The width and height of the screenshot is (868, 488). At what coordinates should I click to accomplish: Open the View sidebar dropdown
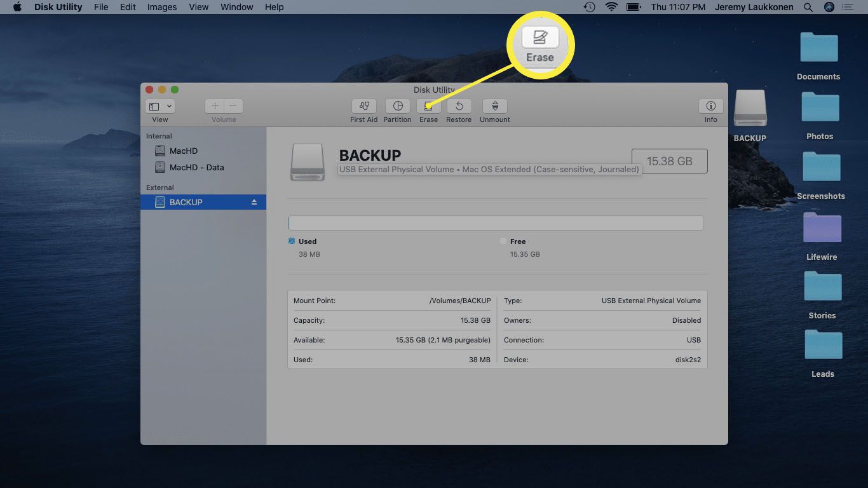click(x=160, y=106)
